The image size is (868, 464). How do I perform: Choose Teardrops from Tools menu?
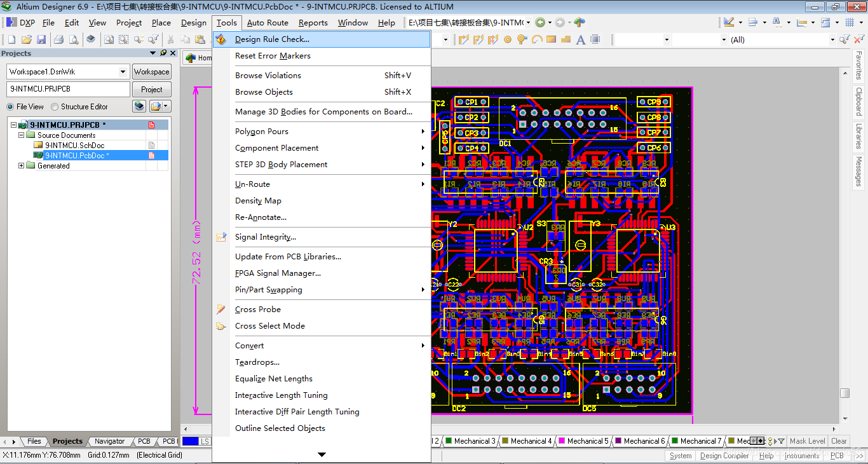(x=322, y=362)
